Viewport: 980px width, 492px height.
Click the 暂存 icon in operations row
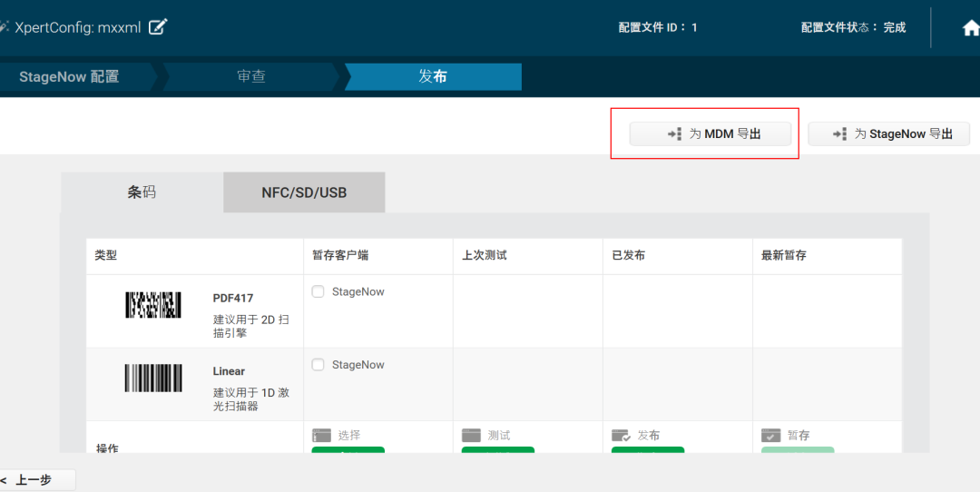(770, 436)
